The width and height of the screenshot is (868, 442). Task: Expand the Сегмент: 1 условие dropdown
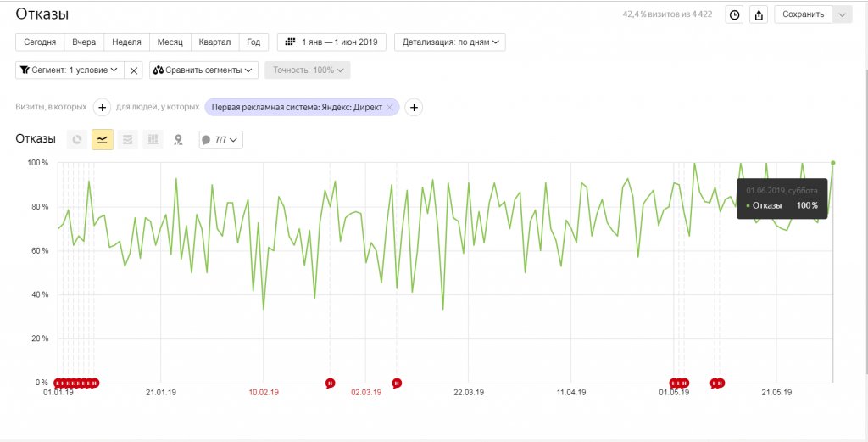tap(70, 70)
